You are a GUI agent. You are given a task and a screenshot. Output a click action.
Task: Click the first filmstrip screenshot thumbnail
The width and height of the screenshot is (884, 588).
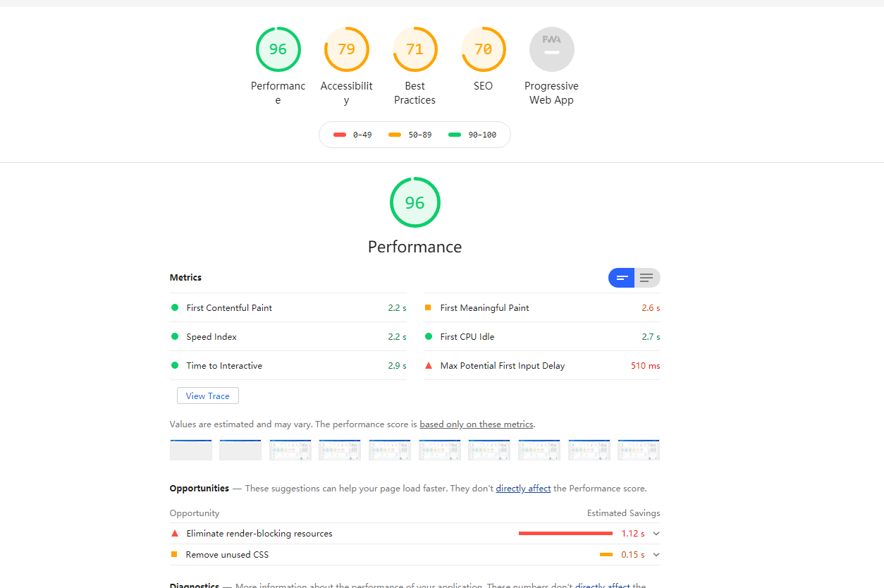(x=191, y=450)
